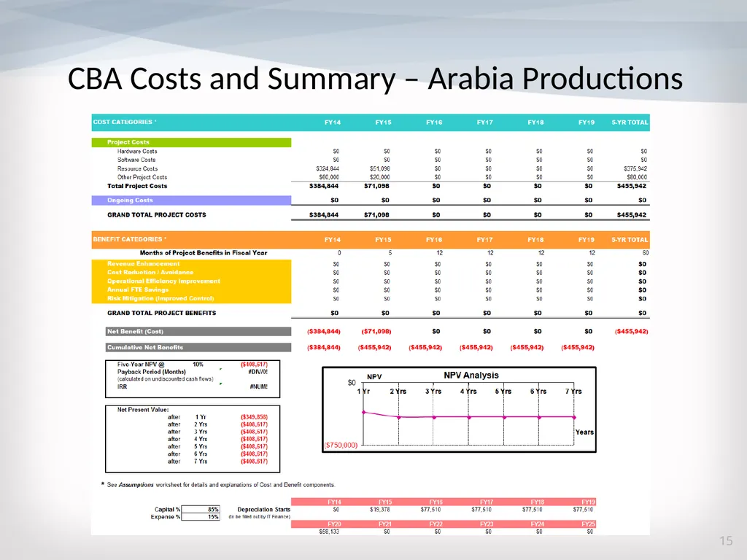747x560 pixels.
Task: Click the Expense % field showing 15%
Action: pos(201,517)
